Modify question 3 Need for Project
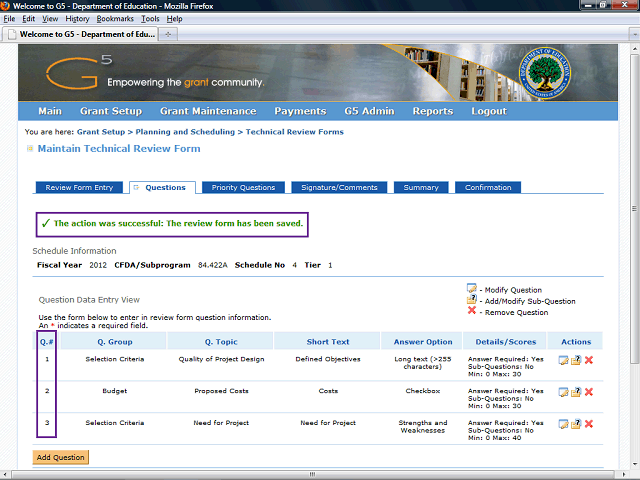 (563, 424)
